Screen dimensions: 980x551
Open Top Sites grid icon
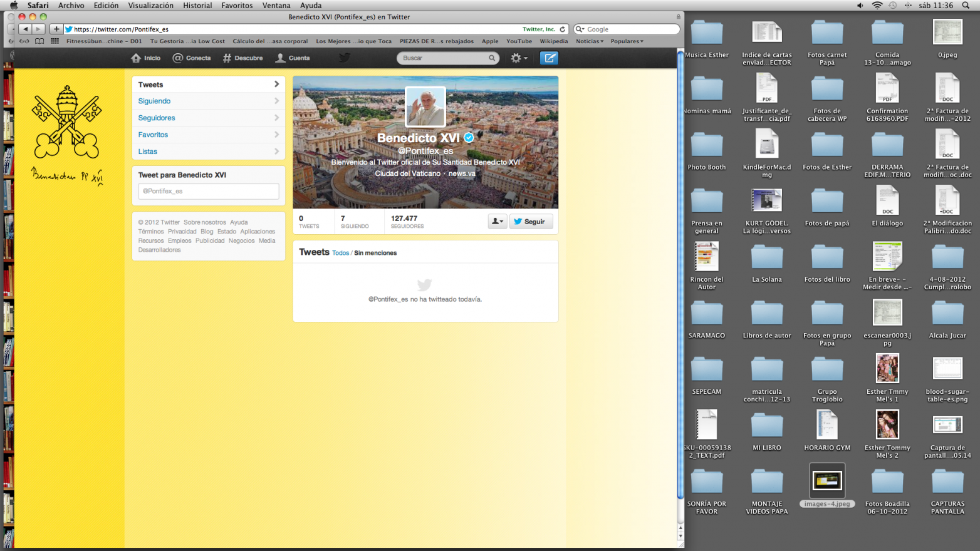55,41
